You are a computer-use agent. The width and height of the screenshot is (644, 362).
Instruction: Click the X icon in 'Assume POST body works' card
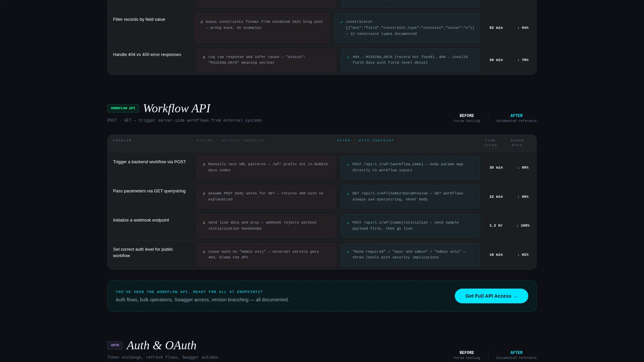pos(204,194)
